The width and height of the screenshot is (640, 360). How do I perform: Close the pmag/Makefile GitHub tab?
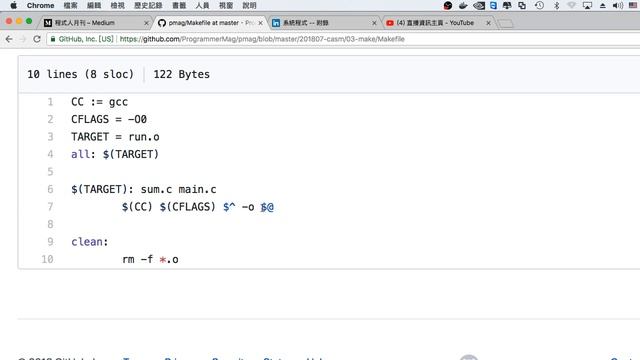pyautogui.click(x=260, y=23)
